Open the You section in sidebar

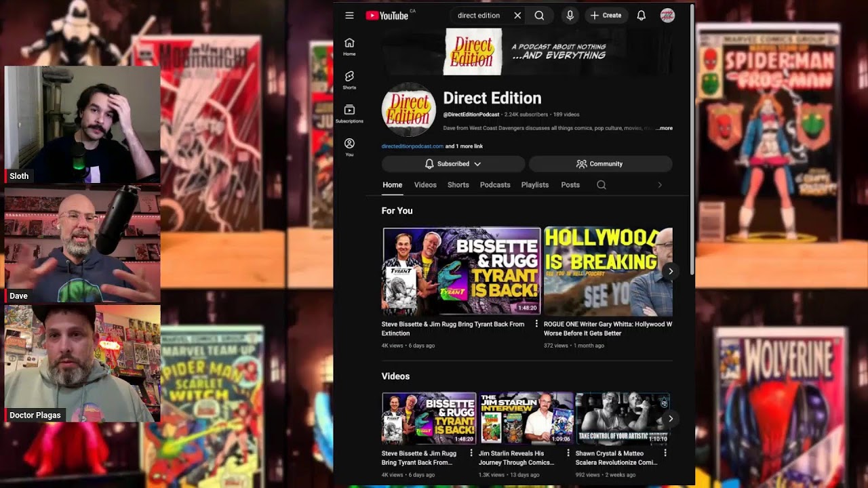click(x=349, y=147)
